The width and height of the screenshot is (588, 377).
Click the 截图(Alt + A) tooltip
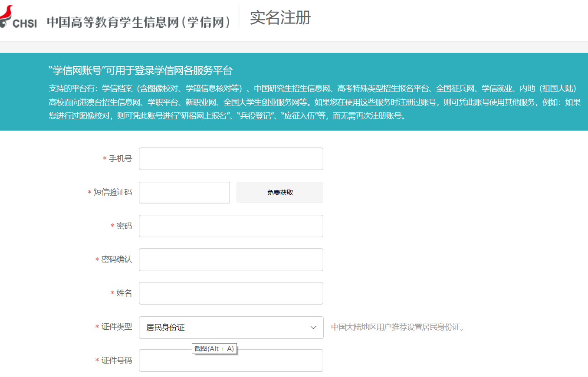coord(214,349)
